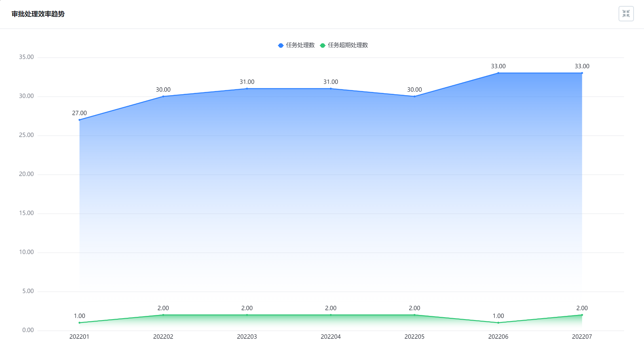Image resolution: width=644 pixels, height=347 pixels.
Task: Click the 31.00 data point for 202203
Action: (247, 88)
